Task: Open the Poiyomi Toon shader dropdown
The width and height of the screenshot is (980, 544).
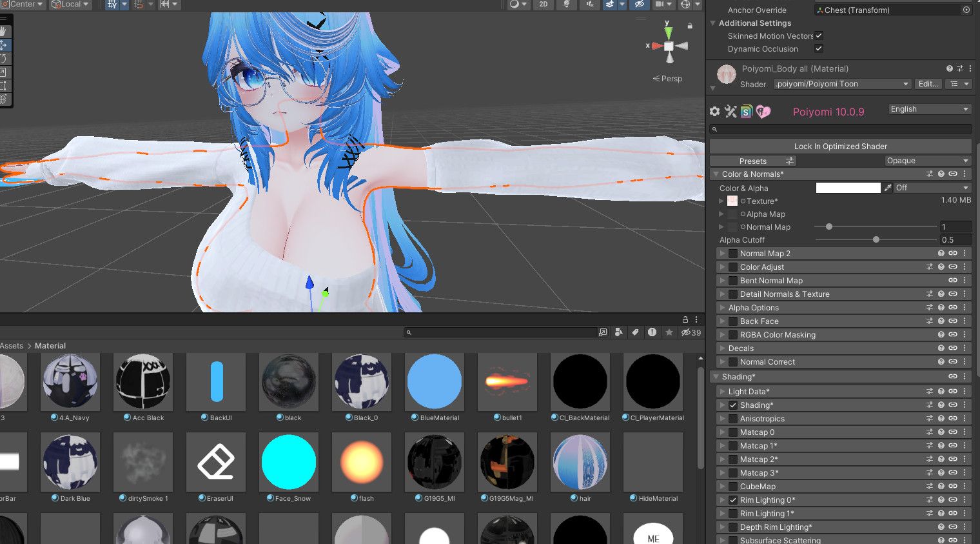Action: 842,84
